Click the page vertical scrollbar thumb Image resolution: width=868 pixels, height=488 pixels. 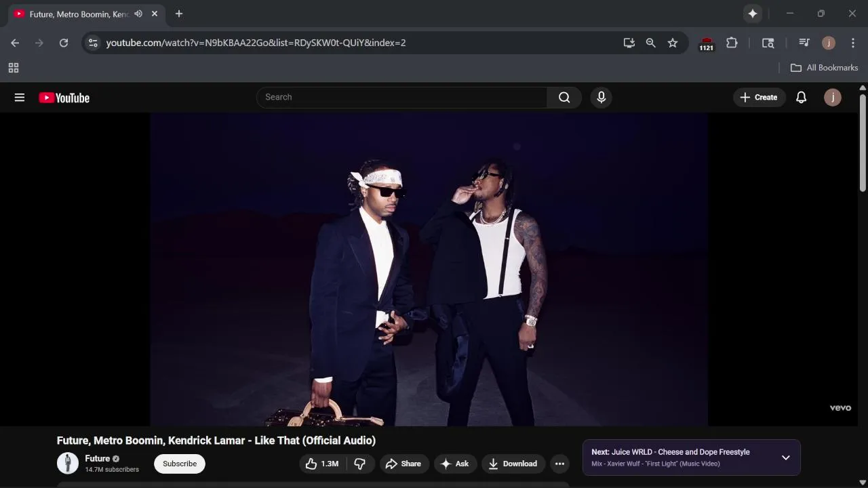(x=863, y=142)
